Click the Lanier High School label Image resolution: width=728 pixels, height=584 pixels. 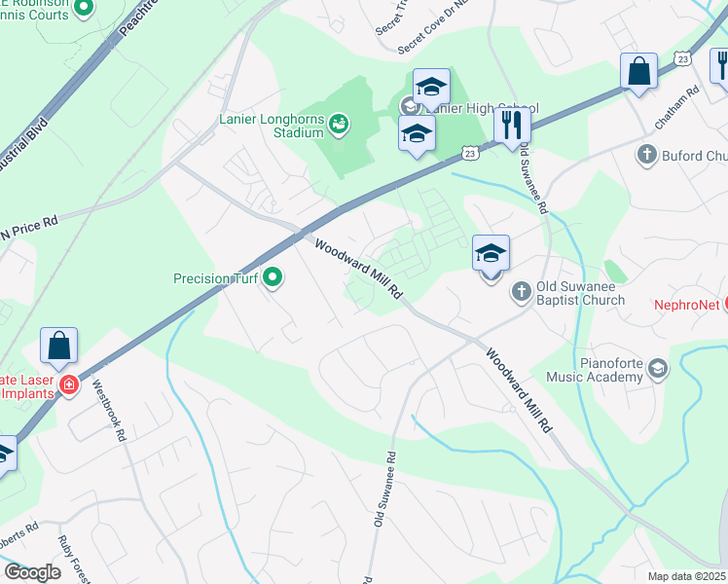(x=482, y=108)
